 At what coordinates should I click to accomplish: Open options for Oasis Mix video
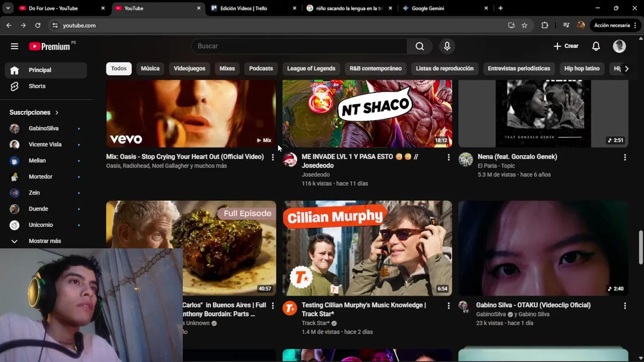[x=273, y=157]
